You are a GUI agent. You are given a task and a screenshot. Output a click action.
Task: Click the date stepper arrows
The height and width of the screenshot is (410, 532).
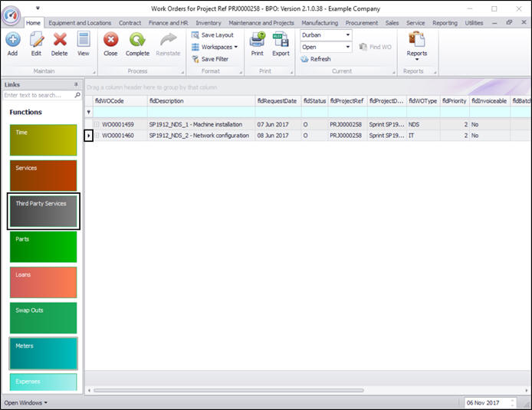(512, 402)
